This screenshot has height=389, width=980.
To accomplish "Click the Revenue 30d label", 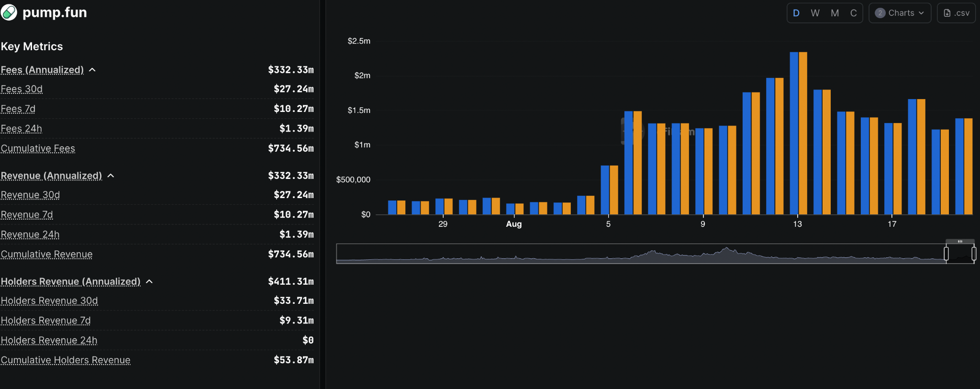I will pos(30,195).
